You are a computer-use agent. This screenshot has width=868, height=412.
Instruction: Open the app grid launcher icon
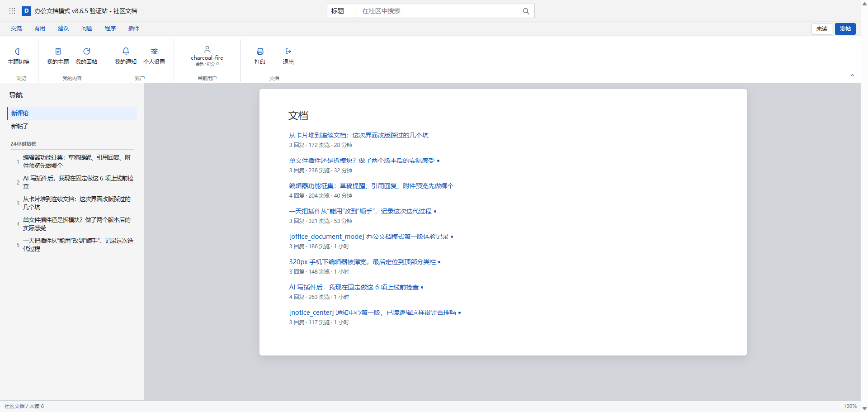point(12,11)
